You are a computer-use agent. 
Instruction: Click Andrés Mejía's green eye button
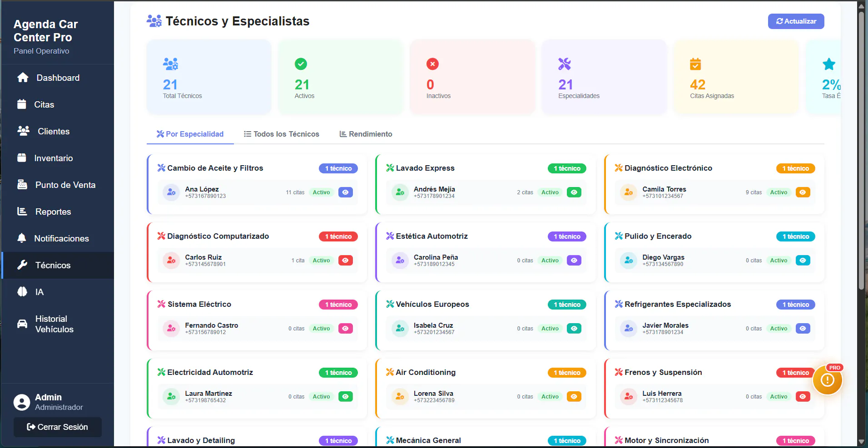tap(574, 192)
